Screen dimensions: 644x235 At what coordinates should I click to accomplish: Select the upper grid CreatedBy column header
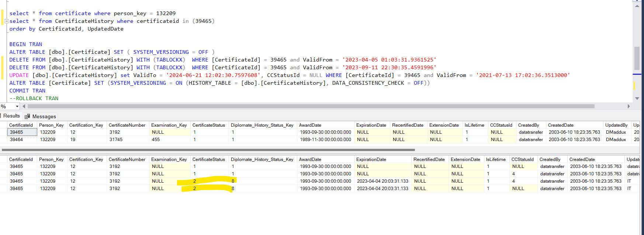531,125
